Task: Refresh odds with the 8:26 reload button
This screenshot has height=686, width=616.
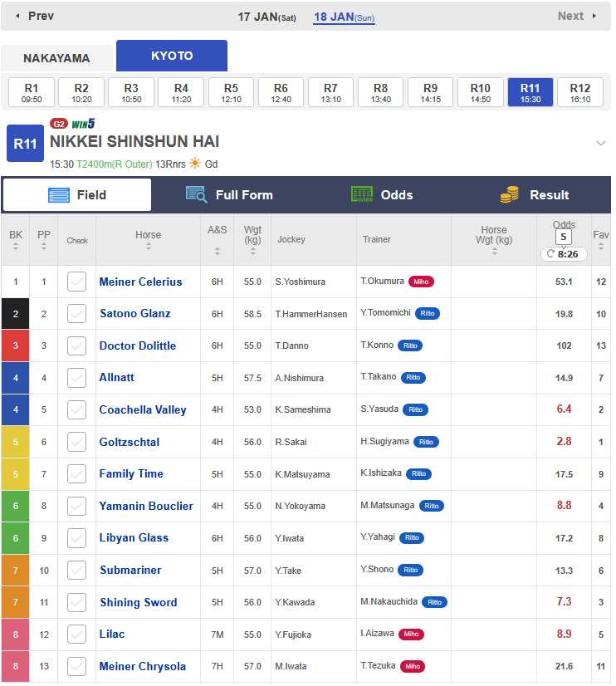Action: [564, 254]
